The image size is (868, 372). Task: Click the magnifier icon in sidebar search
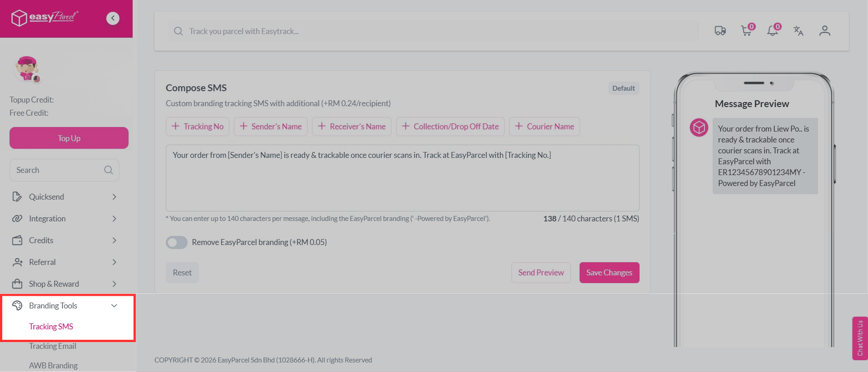coord(108,170)
